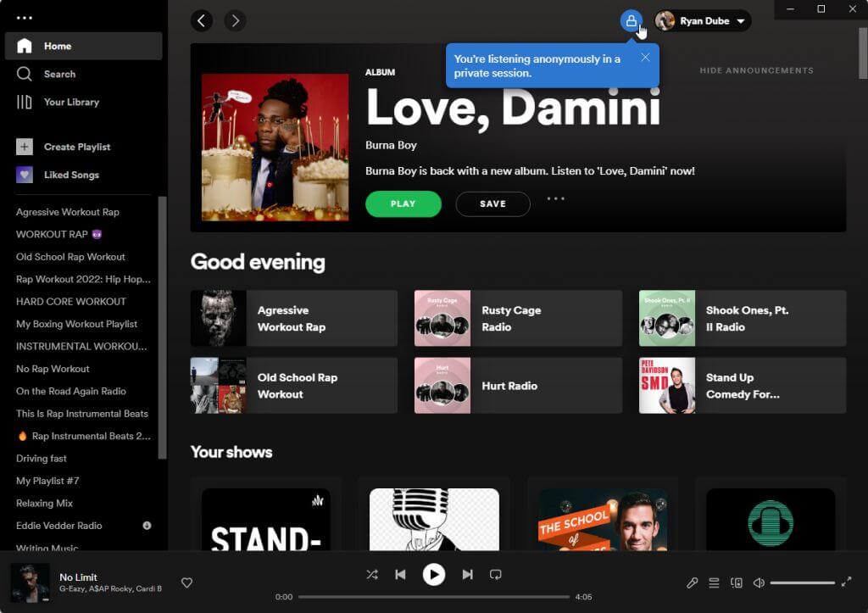The width and height of the screenshot is (868, 613).
Task: Toggle shuffle playback
Action: pos(371,575)
